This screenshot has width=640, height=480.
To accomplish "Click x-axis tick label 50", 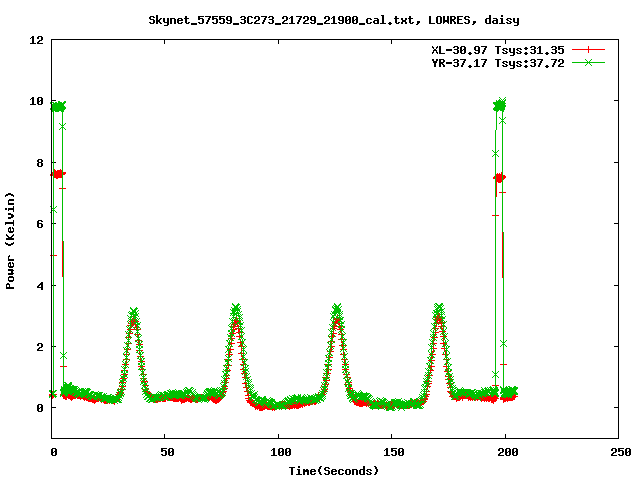I will pyautogui.click(x=167, y=452).
